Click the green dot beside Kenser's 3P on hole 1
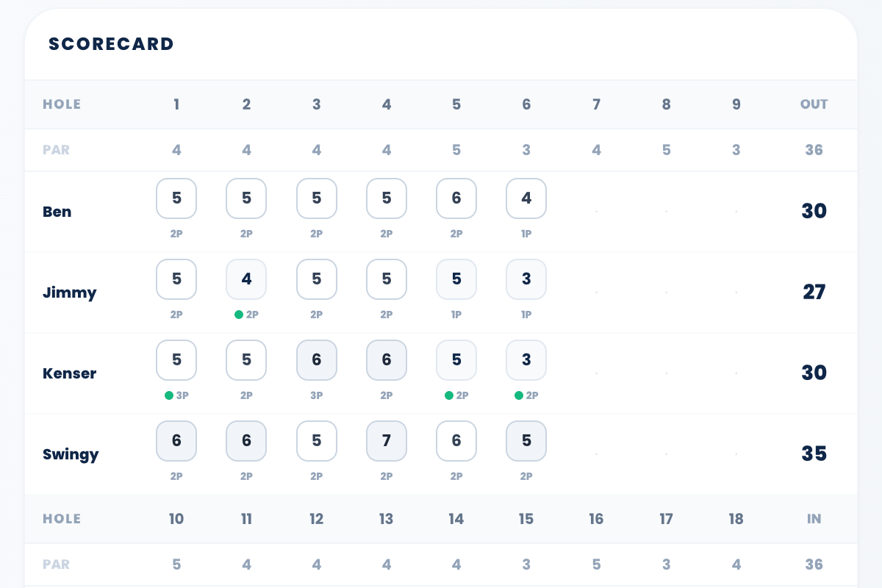The width and height of the screenshot is (882, 588). 168,395
